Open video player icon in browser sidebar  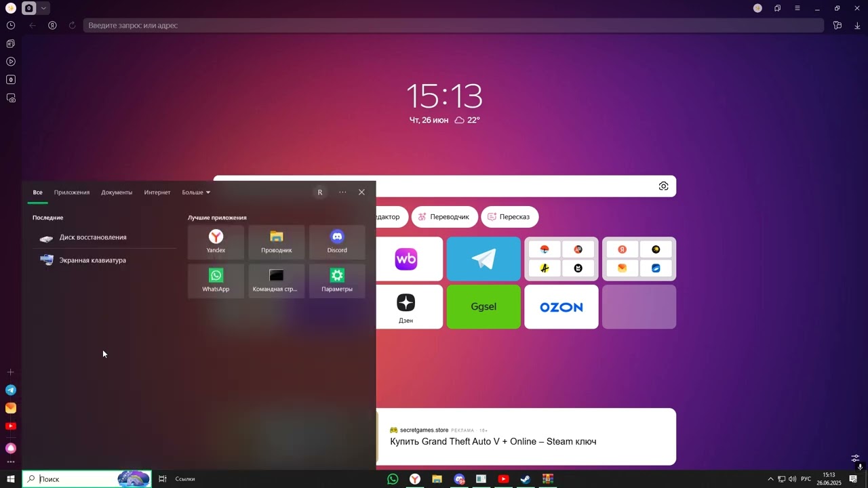(11, 62)
